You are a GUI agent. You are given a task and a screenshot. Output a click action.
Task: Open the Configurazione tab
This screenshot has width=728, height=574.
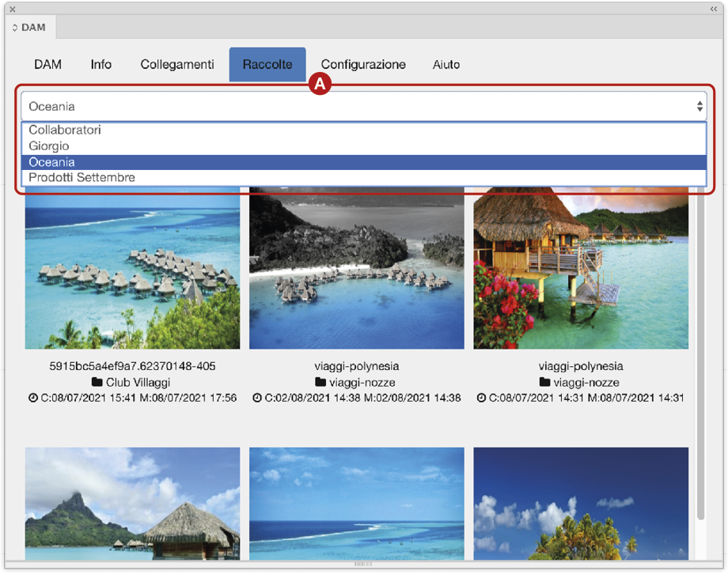(x=363, y=65)
